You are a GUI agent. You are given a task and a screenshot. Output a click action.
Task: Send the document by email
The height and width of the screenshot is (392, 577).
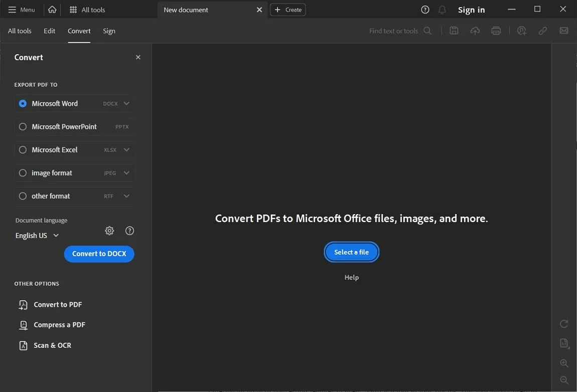[x=563, y=31]
